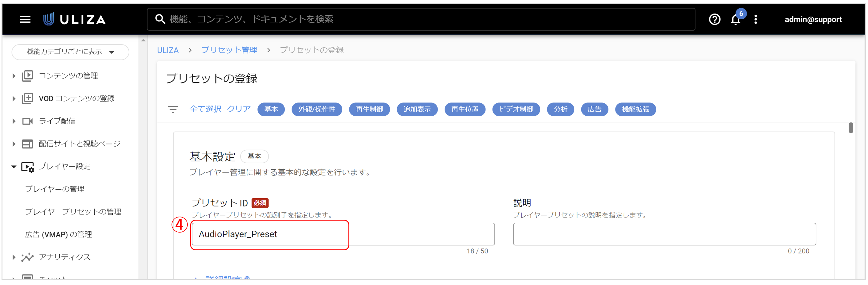The image size is (868, 285).
Task: Open プレイヤープリセットの管理 in the sidebar
Action: click(73, 212)
